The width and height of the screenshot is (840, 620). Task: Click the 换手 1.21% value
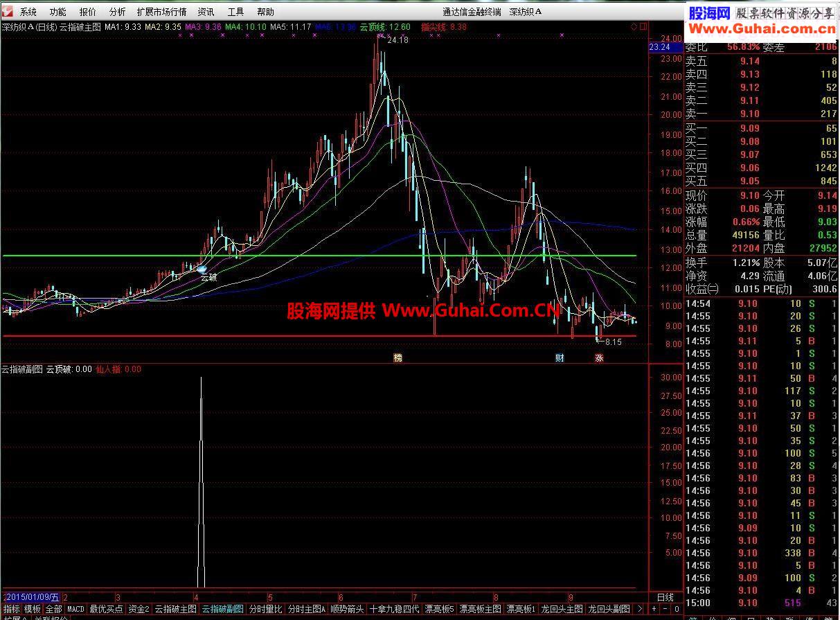point(745,263)
